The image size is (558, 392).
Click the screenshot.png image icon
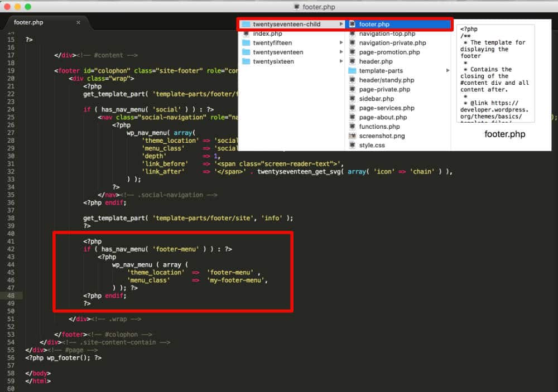353,135
